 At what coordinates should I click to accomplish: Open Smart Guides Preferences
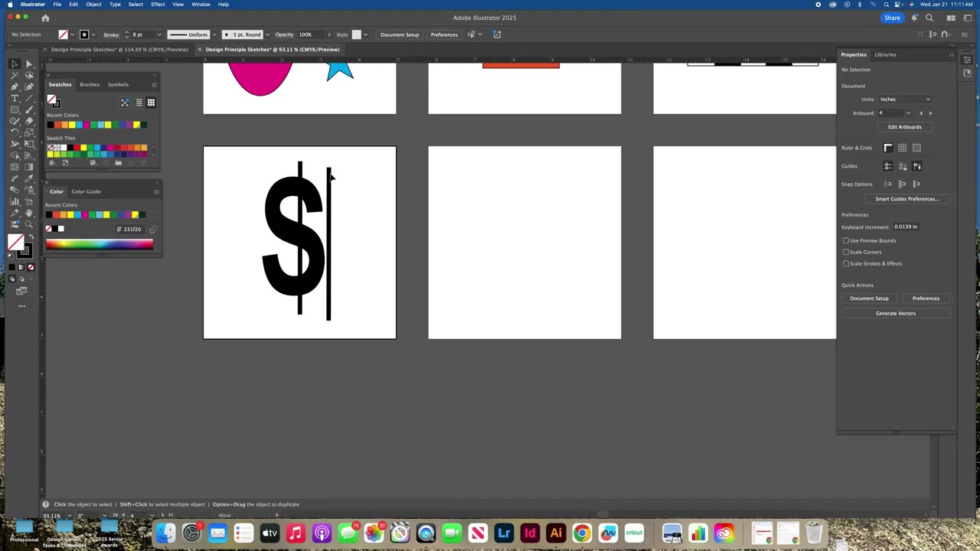tap(907, 199)
